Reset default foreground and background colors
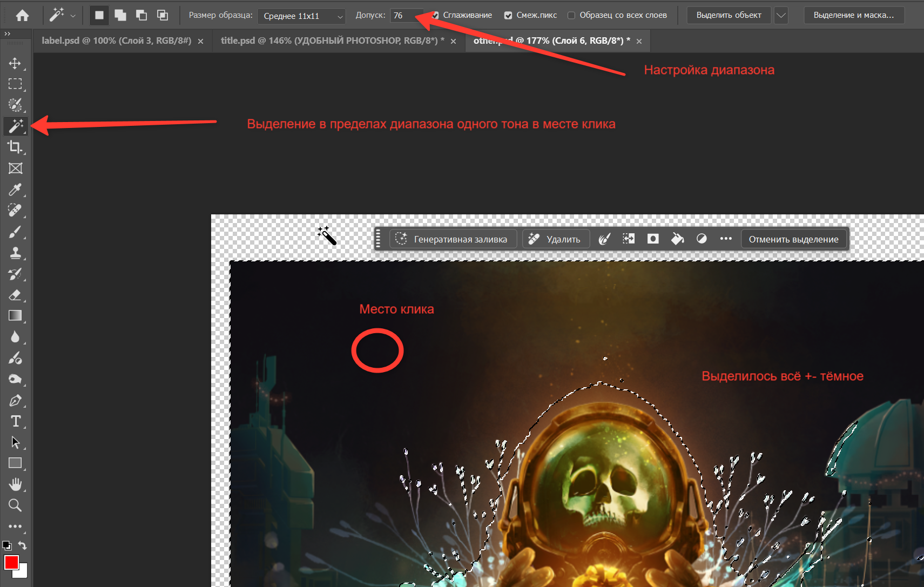 tap(6, 545)
